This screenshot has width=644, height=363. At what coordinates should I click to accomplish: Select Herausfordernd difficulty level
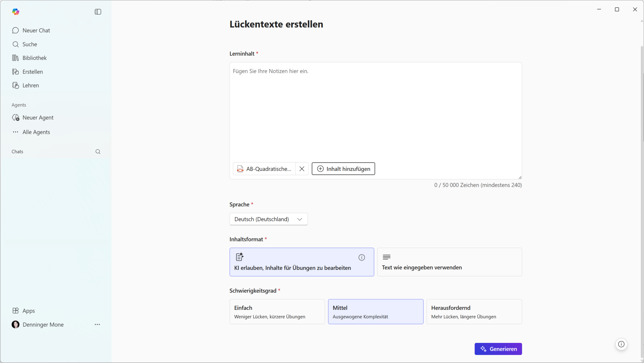pos(474,311)
